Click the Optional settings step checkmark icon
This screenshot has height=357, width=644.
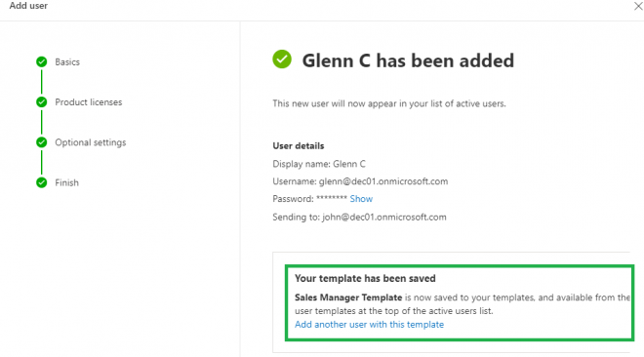(x=42, y=142)
